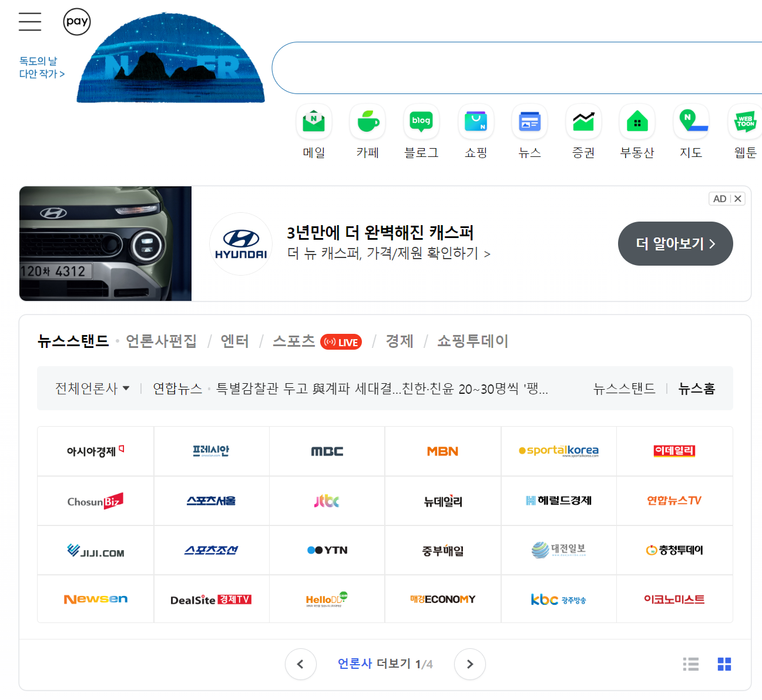This screenshot has width=762, height=700.
Task: Click the sports LIVE badge
Action: click(341, 342)
